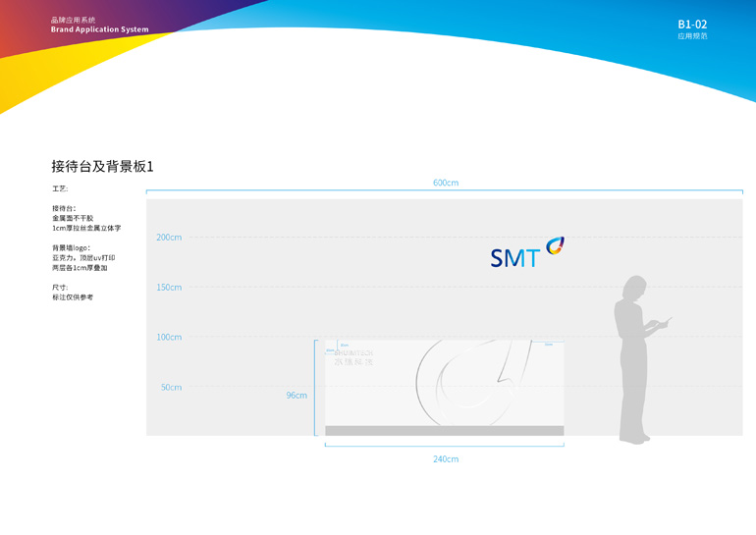Select the '240cm' desk width label

(446, 459)
